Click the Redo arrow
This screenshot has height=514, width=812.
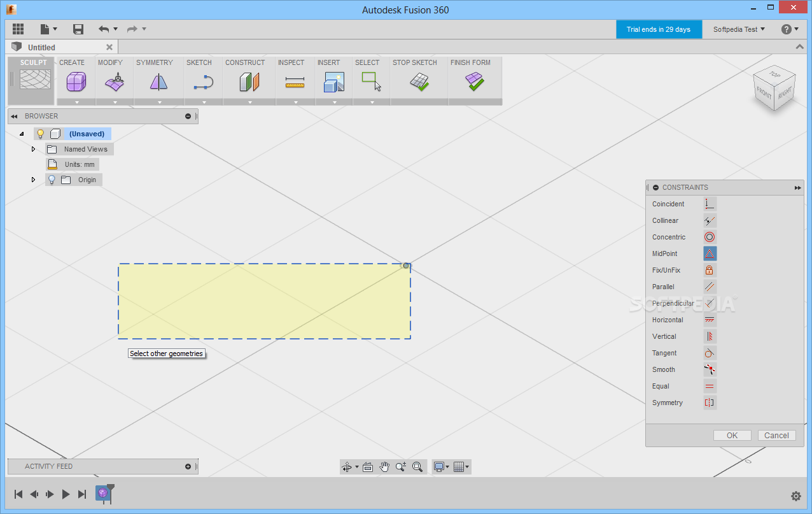[x=132, y=29]
